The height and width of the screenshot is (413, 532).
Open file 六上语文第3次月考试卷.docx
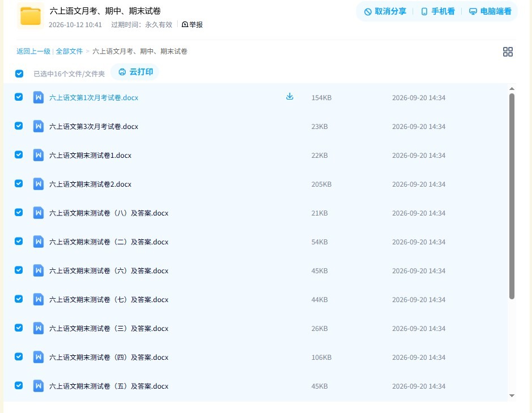(93, 127)
